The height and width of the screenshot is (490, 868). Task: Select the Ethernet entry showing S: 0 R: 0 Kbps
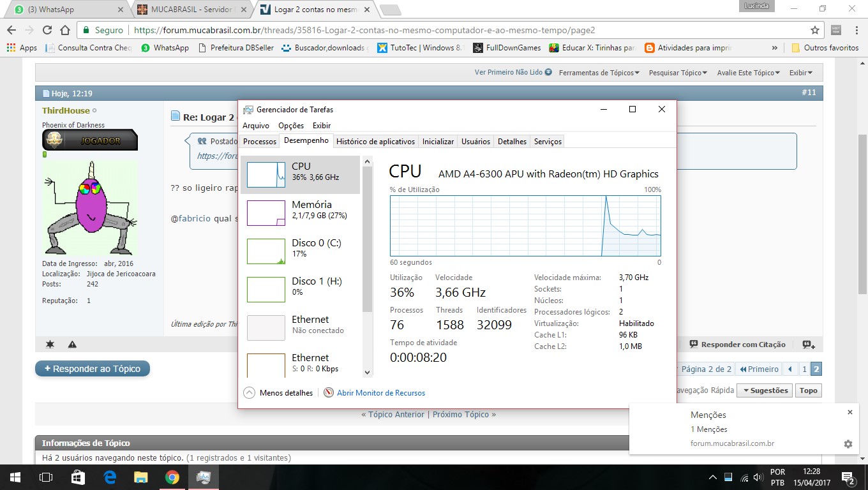click(301, 363)
